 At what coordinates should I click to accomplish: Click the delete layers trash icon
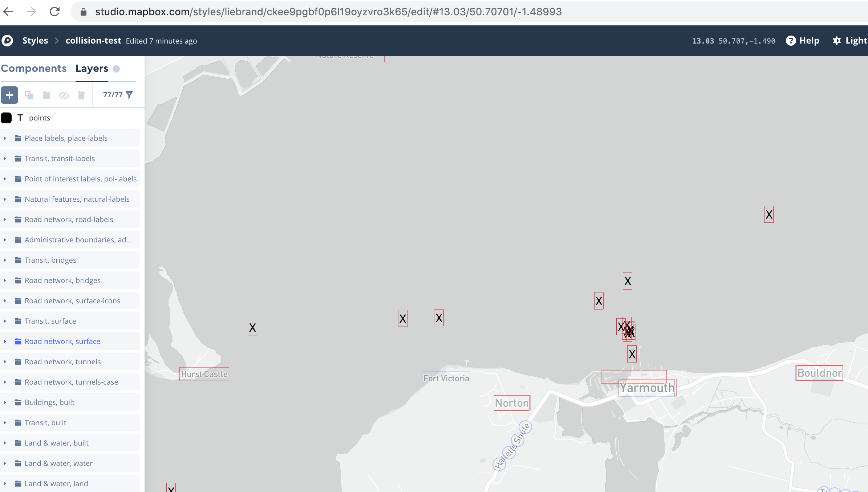(x=81, y=95)
